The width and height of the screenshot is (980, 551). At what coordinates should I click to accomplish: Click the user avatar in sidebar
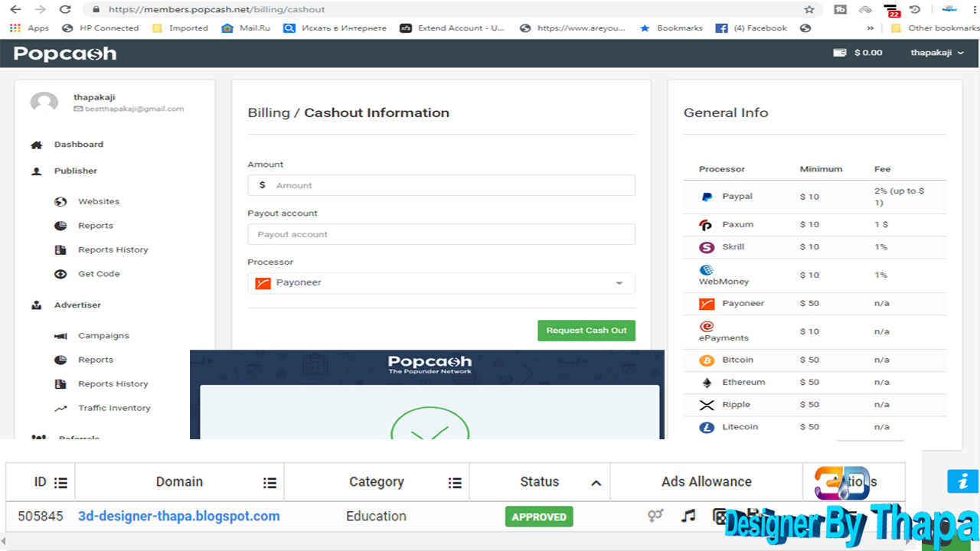[44, 103]
